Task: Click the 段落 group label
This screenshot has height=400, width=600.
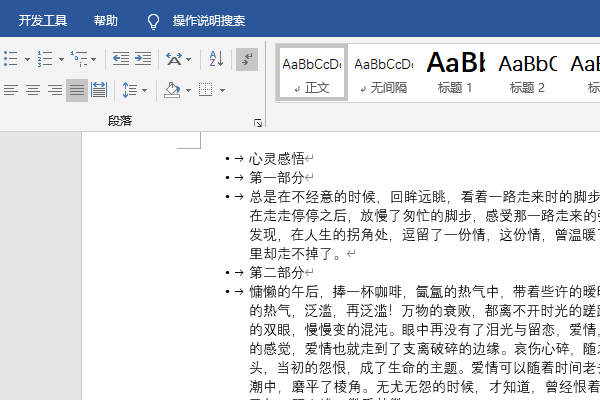Action: click(120, 121)
